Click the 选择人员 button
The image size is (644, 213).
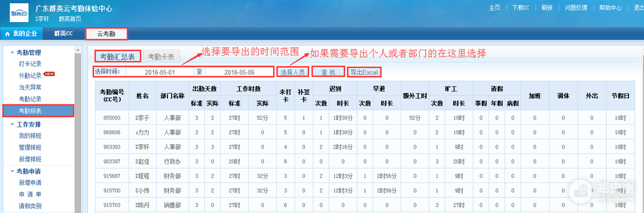pos(292,72)
